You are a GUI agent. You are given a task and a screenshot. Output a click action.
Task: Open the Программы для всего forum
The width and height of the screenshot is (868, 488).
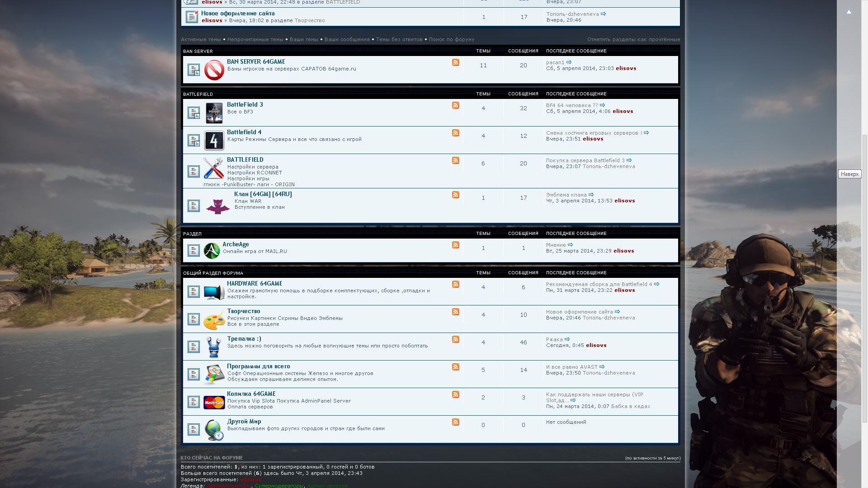[x=258, y=366]
